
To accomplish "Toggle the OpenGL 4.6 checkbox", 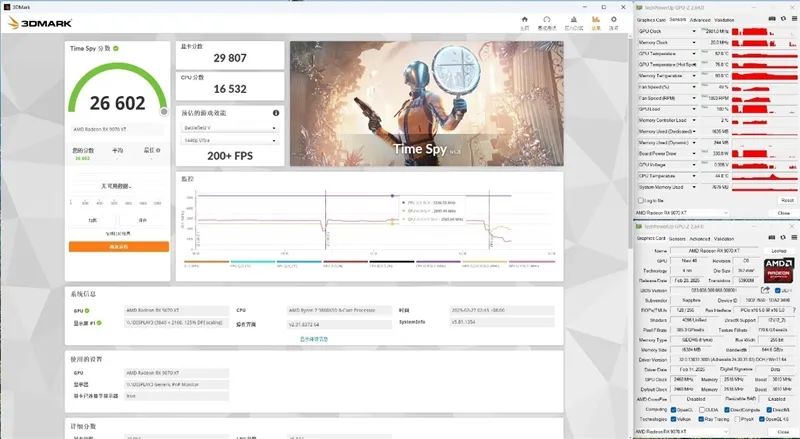I will click(x=762, y=419).
